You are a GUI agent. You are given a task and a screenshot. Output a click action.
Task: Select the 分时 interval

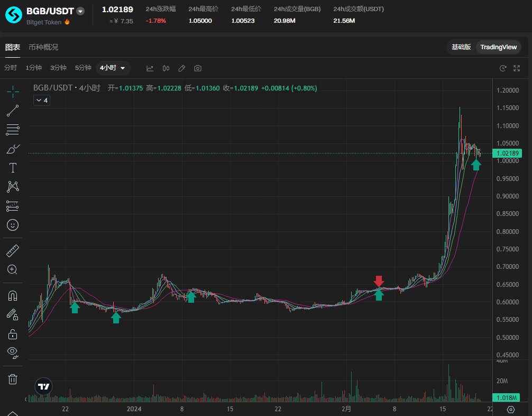11,68
